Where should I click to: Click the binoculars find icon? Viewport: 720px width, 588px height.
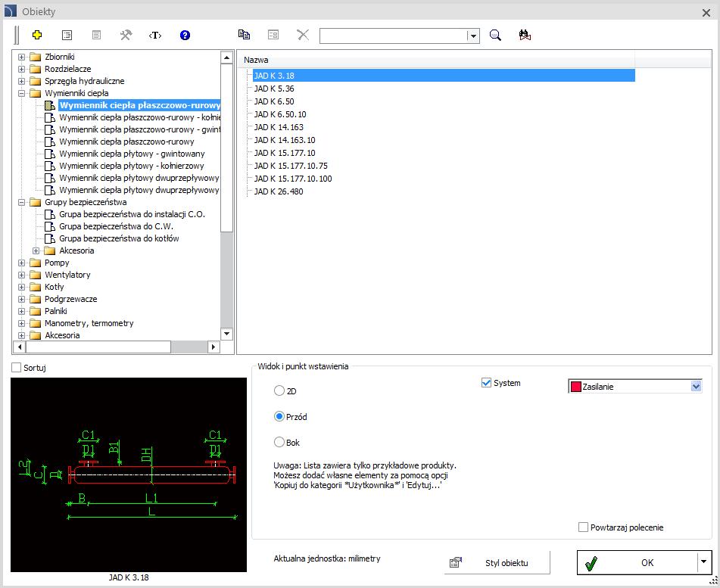pyautogui.click(x=525, y=35)
